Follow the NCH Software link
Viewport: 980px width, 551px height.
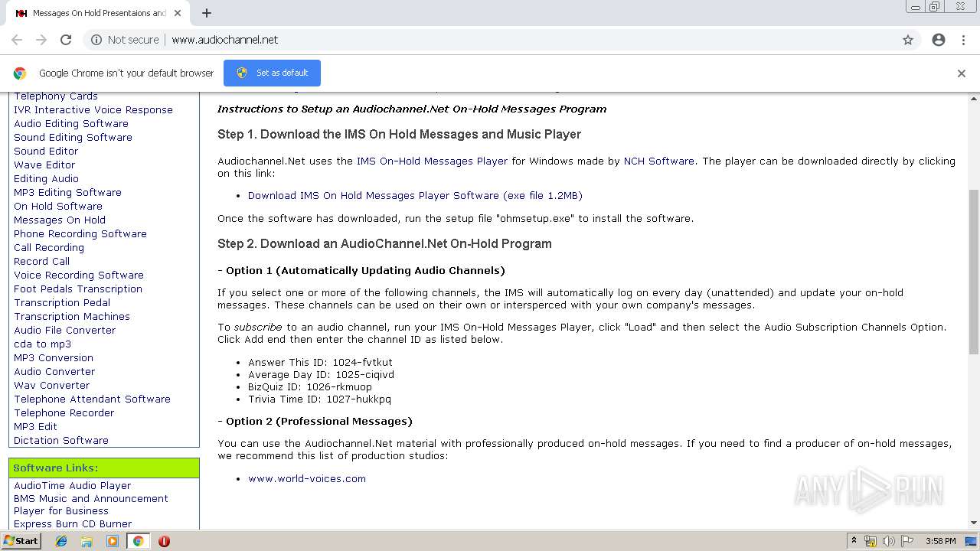pyautogui.click(x=659, y=161)
